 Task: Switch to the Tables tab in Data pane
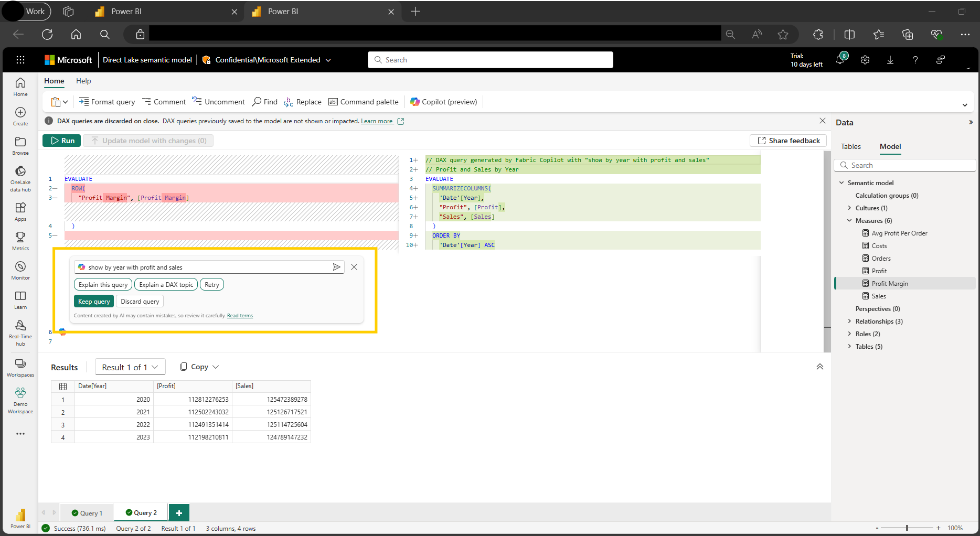coord(850,146)
